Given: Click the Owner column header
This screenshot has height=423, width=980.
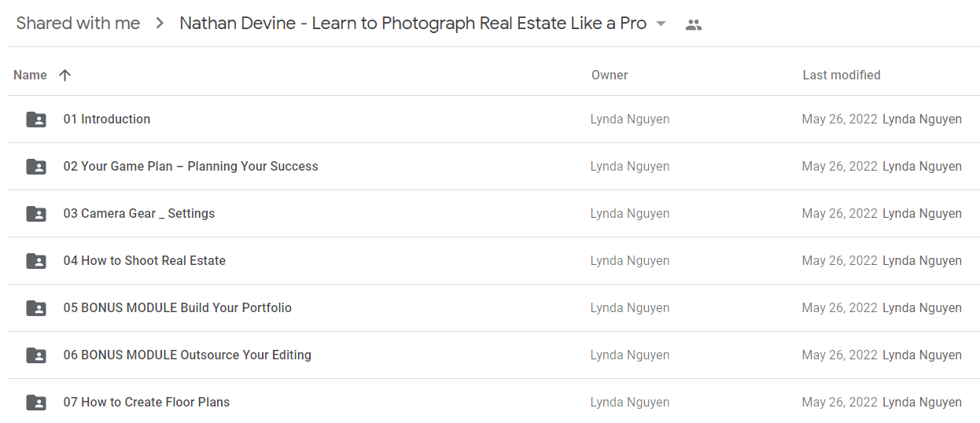Looking at the screenshot, I should click(610, 75).
